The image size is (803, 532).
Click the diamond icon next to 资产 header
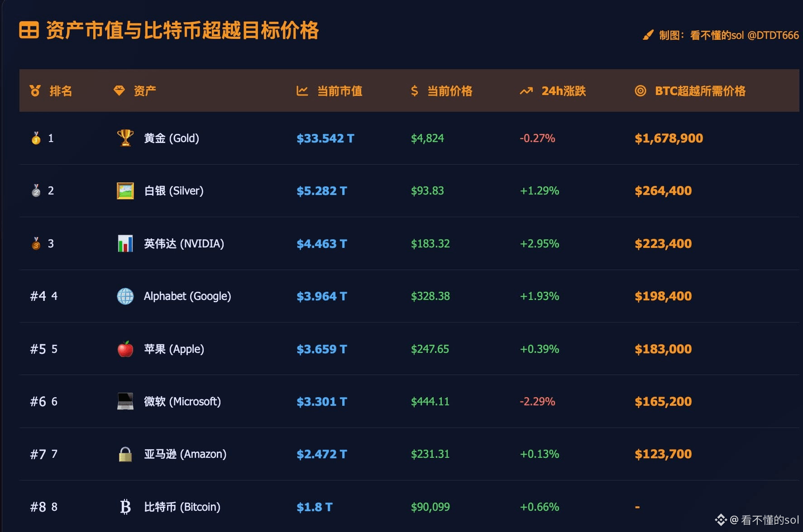pos(119,90)
